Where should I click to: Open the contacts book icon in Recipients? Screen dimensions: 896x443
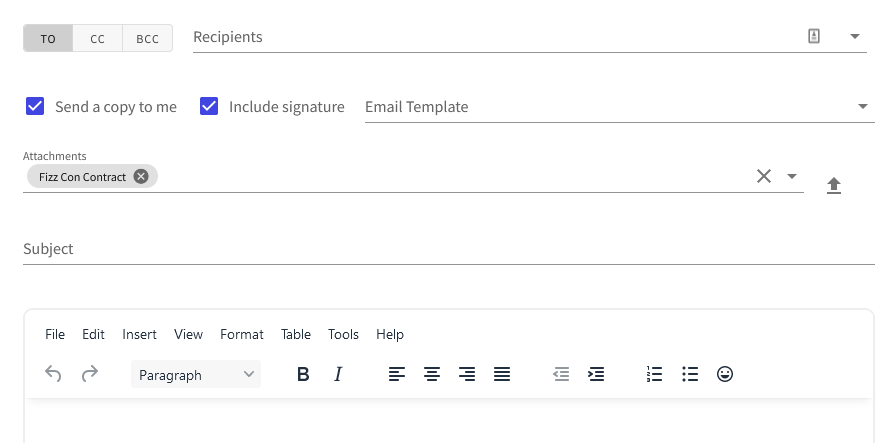[814, 36]
